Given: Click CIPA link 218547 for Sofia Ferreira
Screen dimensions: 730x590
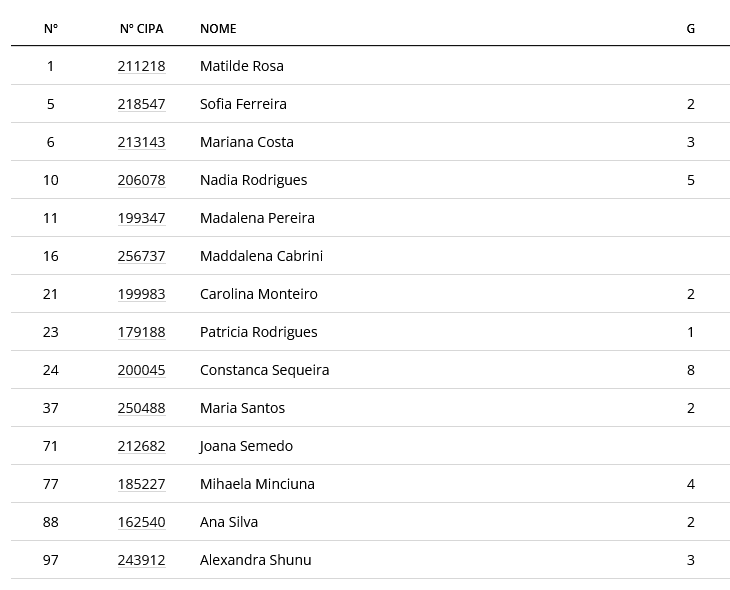Looking at the screenshot, I should pos(141,104).
